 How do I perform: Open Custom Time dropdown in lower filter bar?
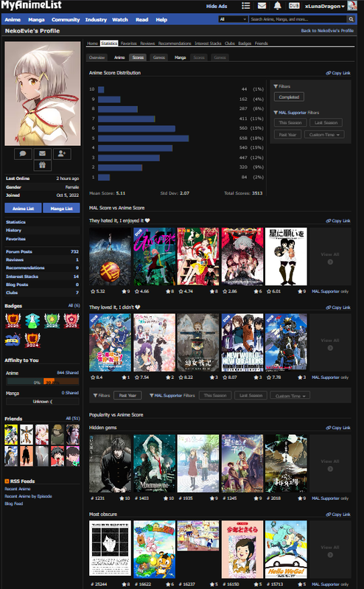click(290, 396)
